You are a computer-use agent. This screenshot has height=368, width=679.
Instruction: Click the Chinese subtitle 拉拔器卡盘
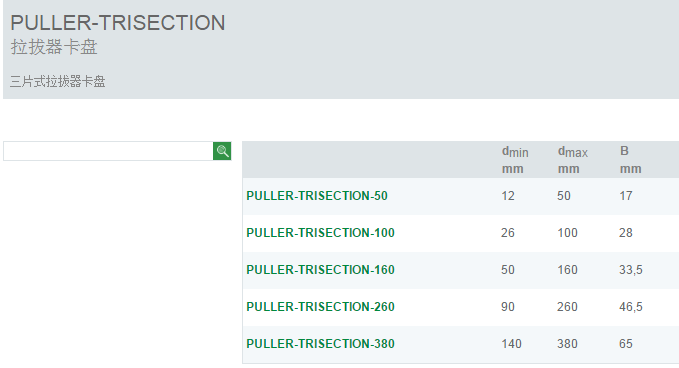54,47
